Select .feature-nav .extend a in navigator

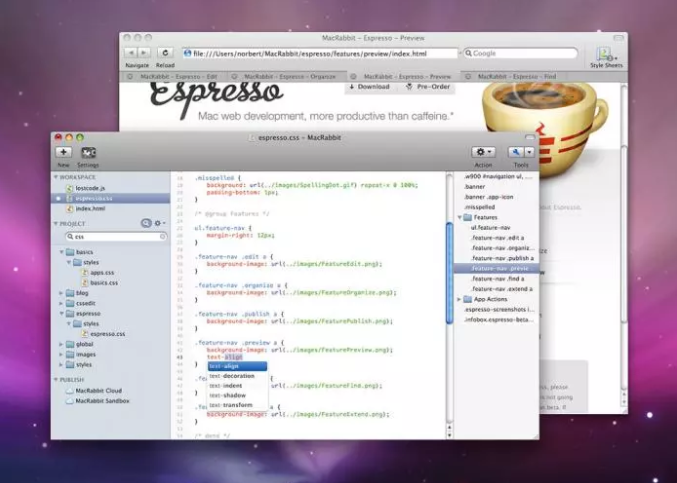[x=502, y=289]
